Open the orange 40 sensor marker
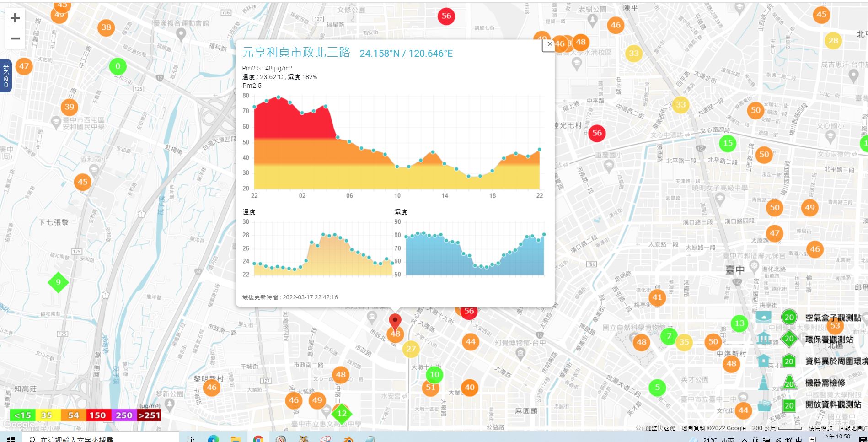This screenshot has height=442, width=868. point(470,388)
